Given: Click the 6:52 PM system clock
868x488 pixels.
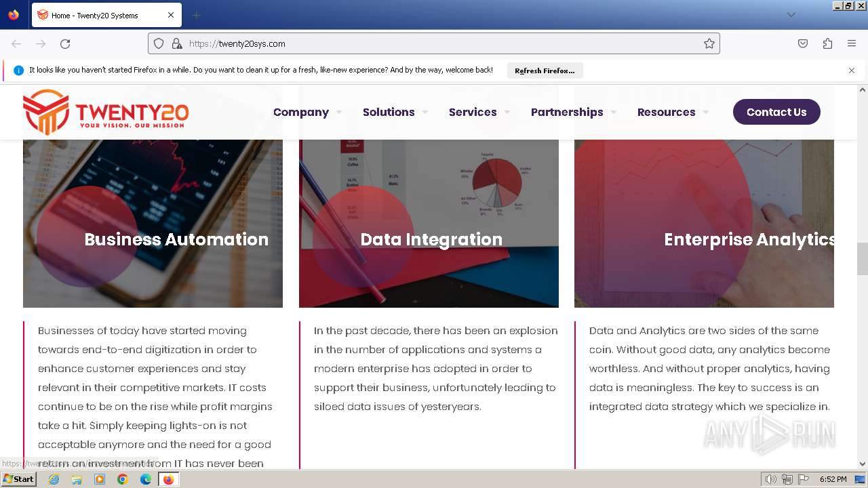Looking at the screenshot, I should [833, 479].
